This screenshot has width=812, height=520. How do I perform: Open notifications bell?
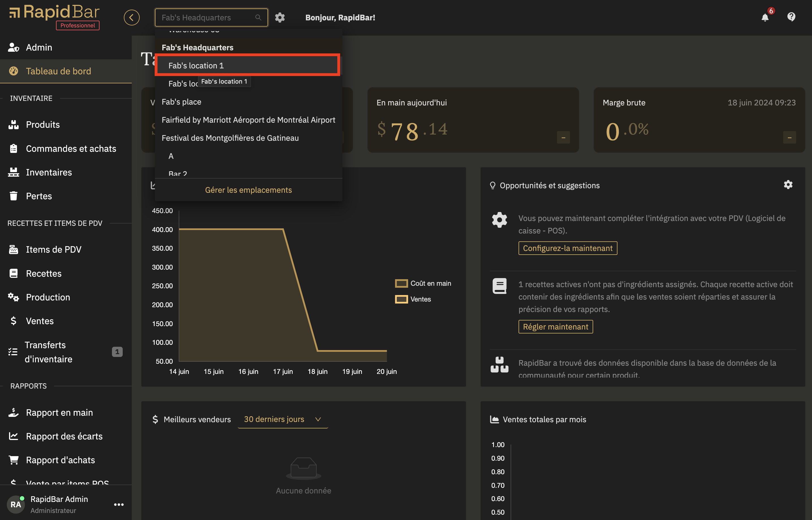(765, 18)
